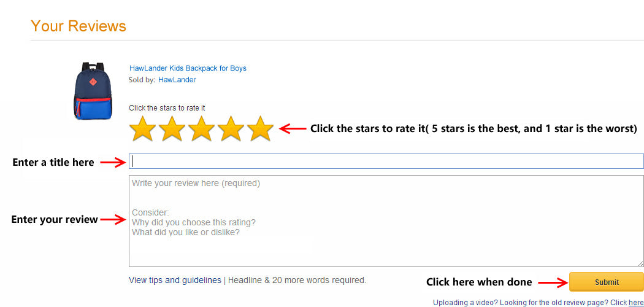Click the red arrow pointing at the Submit button

(553, 282)
